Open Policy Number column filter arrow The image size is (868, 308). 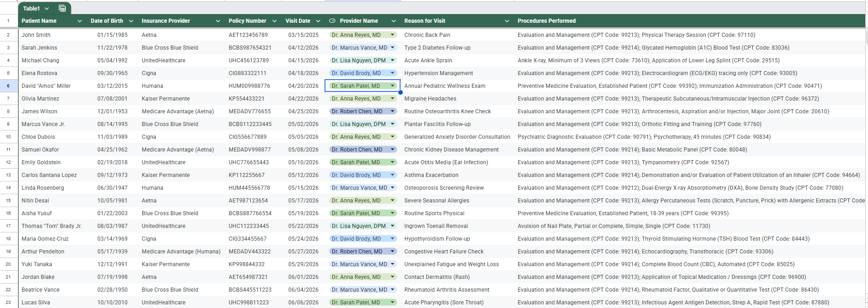274,21
